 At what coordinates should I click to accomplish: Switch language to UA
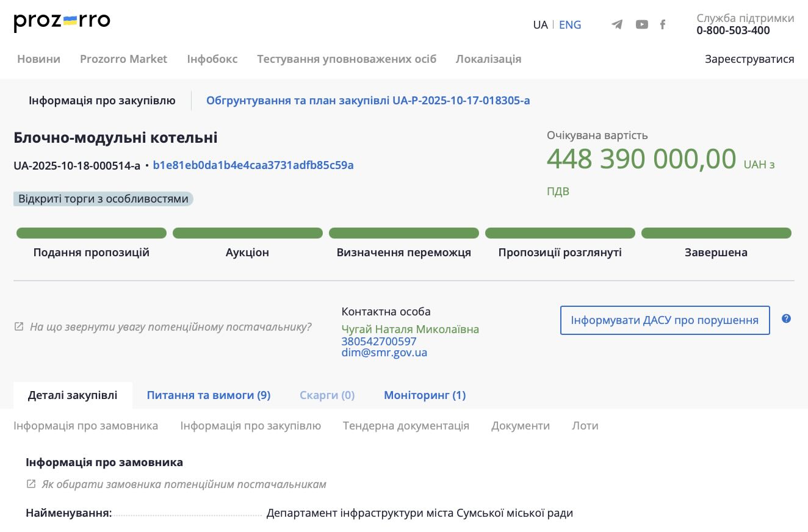click(x=540, y=25)
